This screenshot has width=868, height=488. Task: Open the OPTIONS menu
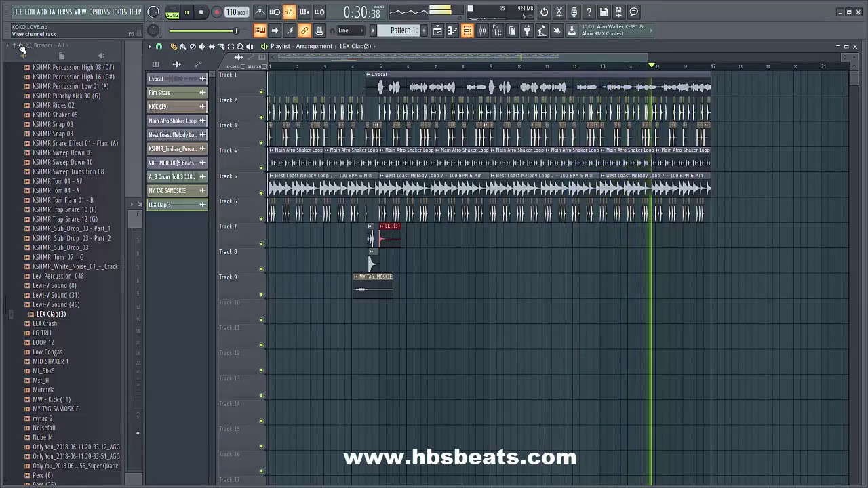coord(99,12)
